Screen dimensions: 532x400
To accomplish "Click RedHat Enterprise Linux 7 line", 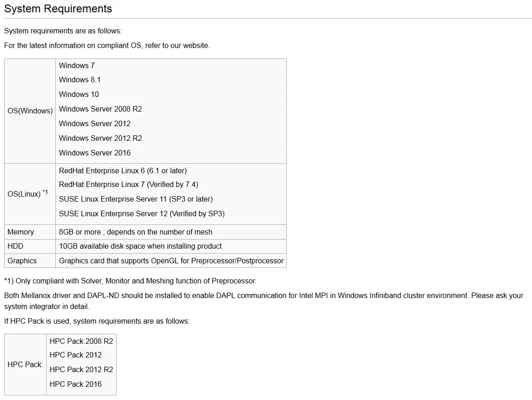I will tap(129, 184).
